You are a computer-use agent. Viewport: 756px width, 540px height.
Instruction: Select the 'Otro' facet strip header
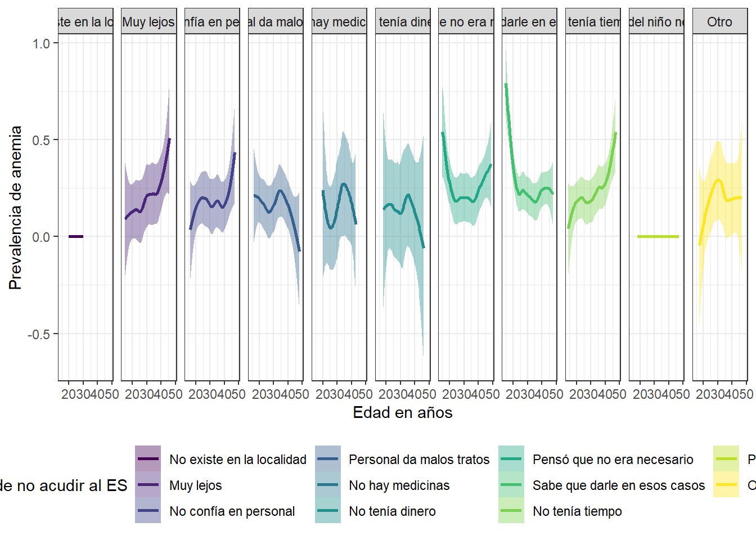[719, 22]
